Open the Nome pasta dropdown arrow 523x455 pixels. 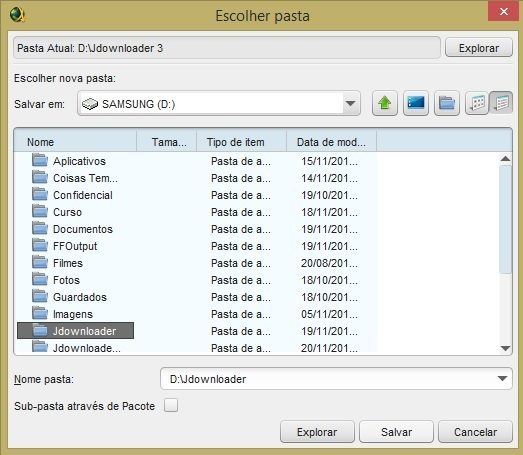[502, 379]
